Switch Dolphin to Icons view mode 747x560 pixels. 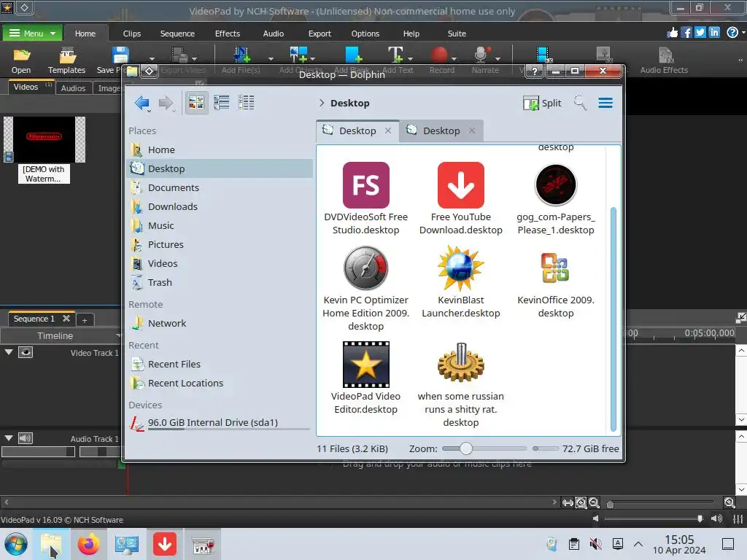[196, 102]
